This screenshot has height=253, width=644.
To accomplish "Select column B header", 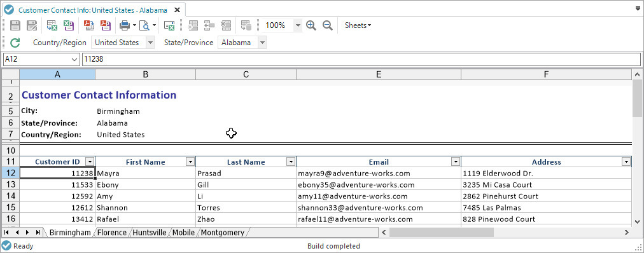I will point(145,74).
